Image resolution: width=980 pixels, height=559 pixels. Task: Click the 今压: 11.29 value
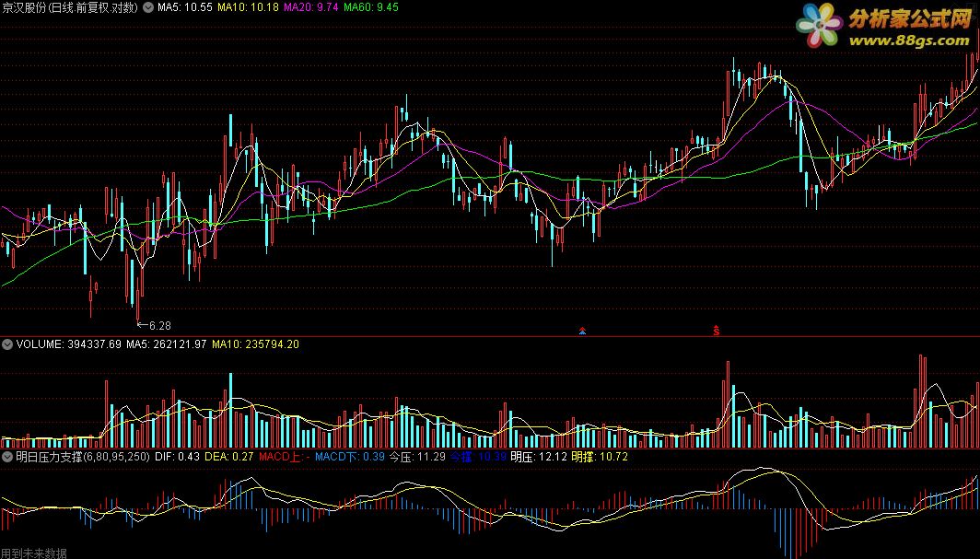(417, 457)
